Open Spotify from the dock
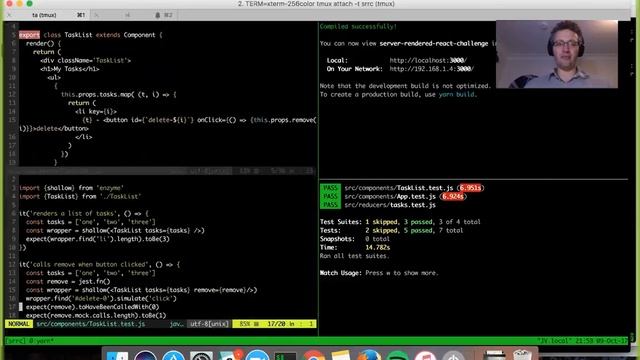 (398, 356)
